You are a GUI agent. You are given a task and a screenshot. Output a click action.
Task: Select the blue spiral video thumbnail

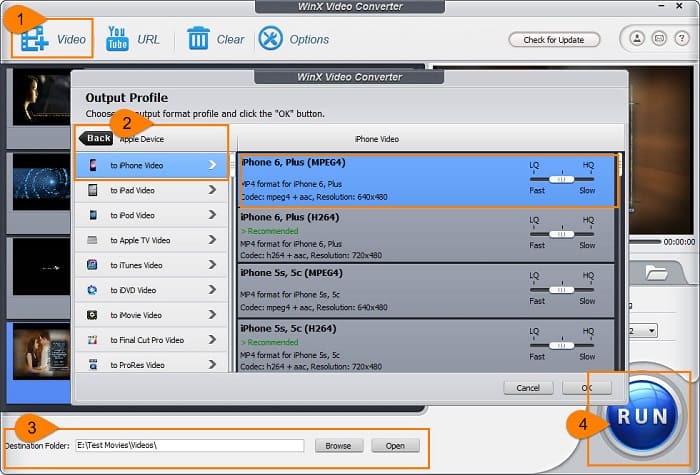pyautogui.click(x=42, y=182)
